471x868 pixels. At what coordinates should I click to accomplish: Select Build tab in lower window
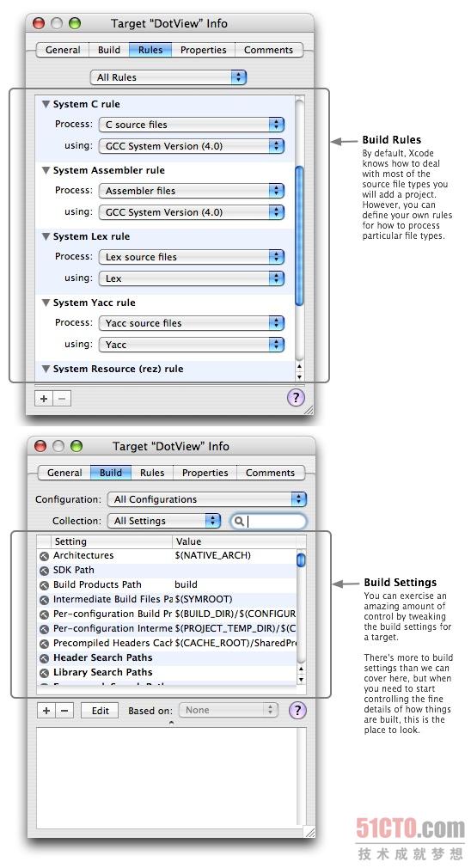(111, 473)
